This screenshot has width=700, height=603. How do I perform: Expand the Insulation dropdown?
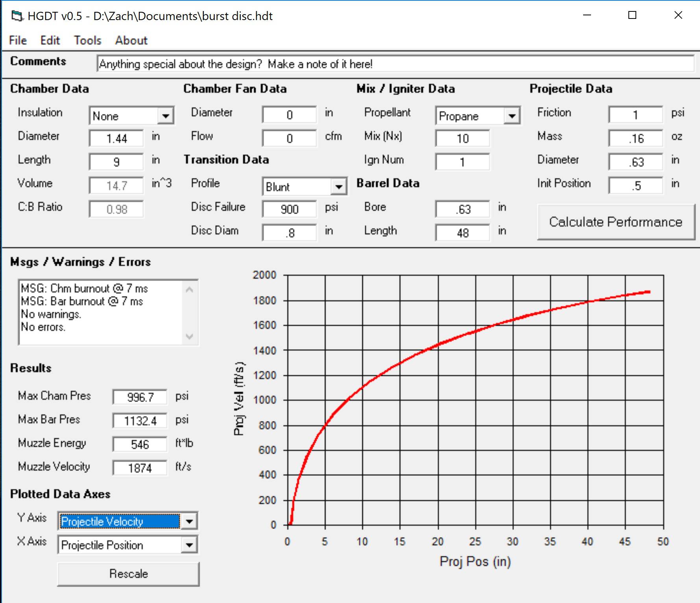pos(166,116)
